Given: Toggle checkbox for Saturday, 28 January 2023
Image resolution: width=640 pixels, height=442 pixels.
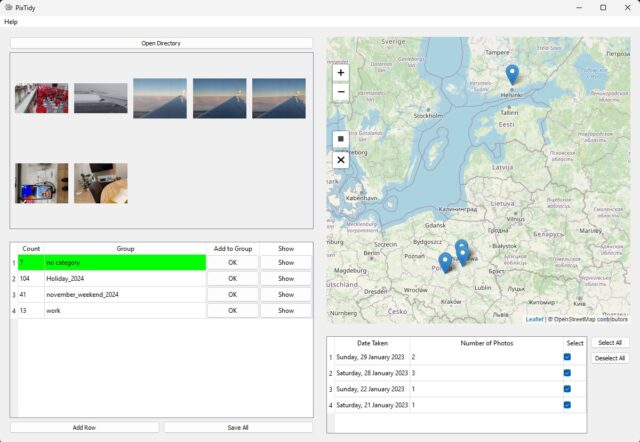Looking at the screenshot, I should pos(567,373).
